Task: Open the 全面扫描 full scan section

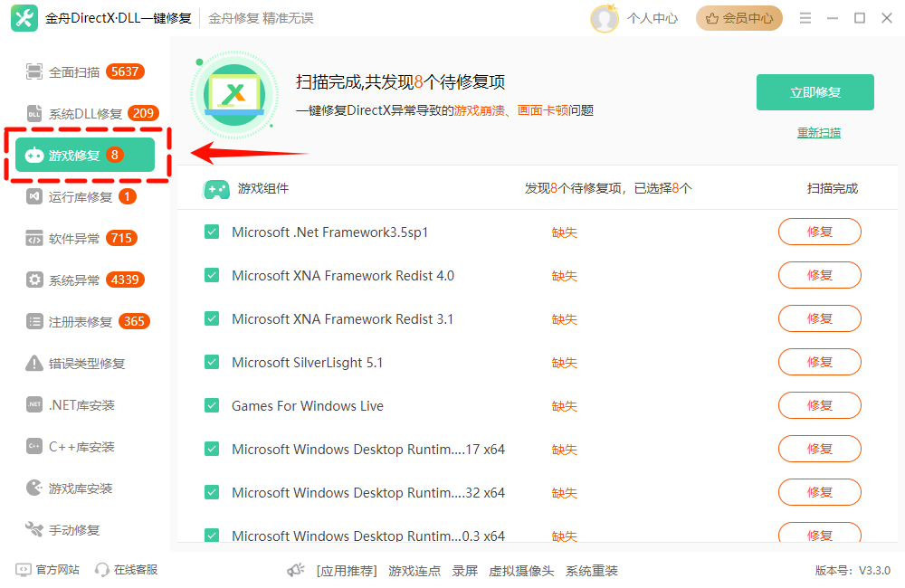Action: click(85, 72)
